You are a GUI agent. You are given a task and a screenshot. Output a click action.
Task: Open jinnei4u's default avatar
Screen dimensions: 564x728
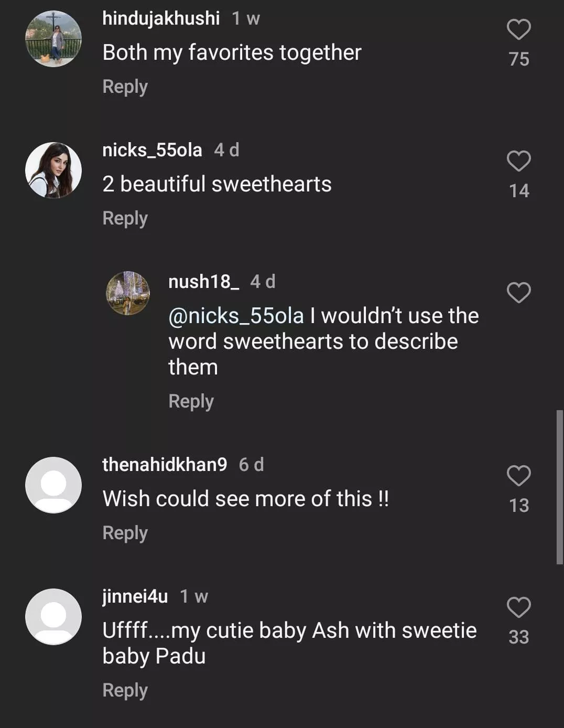coord(53,616)
